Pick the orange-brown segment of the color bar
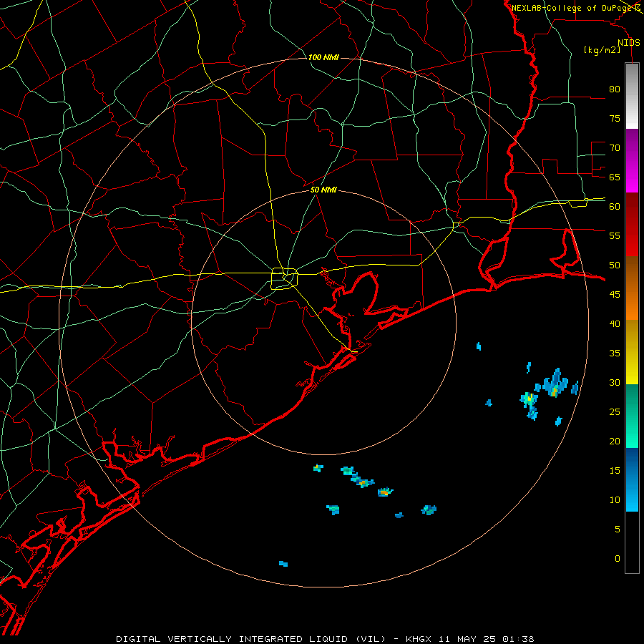This screenshot has height=644, width=644. pos(632,288)
